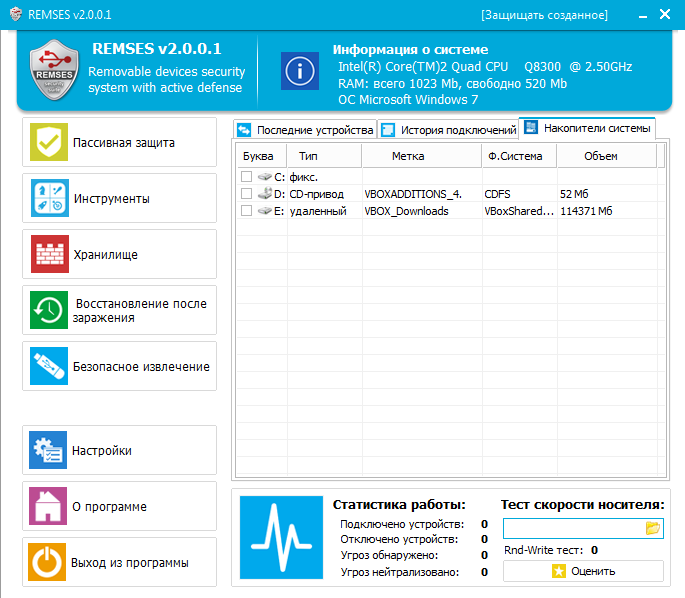Click the История подключений tab icon
The height and width of the screenshot is (598, 685).
click(x=387, y=130)
